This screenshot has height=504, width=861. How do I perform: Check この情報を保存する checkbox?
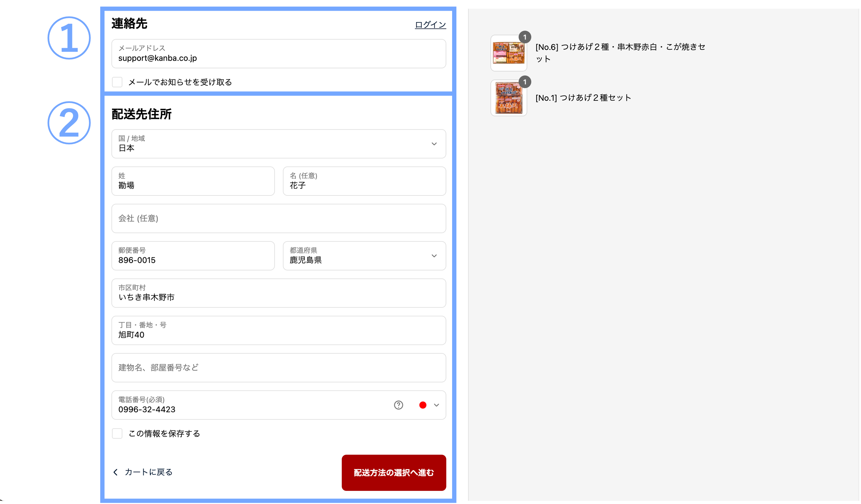click(x=117, y=434)
